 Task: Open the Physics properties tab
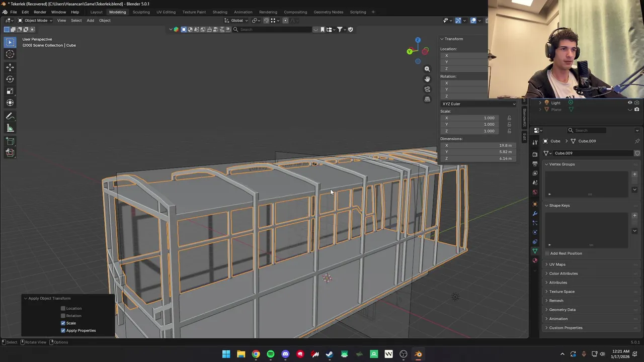point(535,232)
